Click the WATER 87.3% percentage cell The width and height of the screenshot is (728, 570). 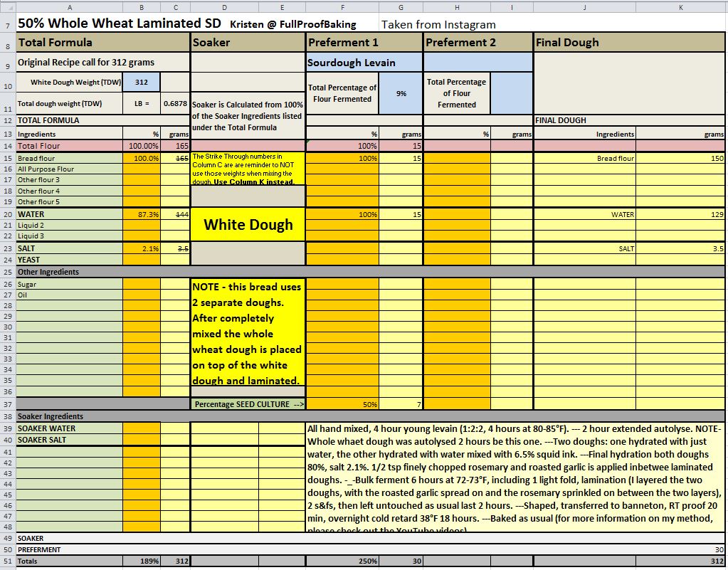point(141,214)
